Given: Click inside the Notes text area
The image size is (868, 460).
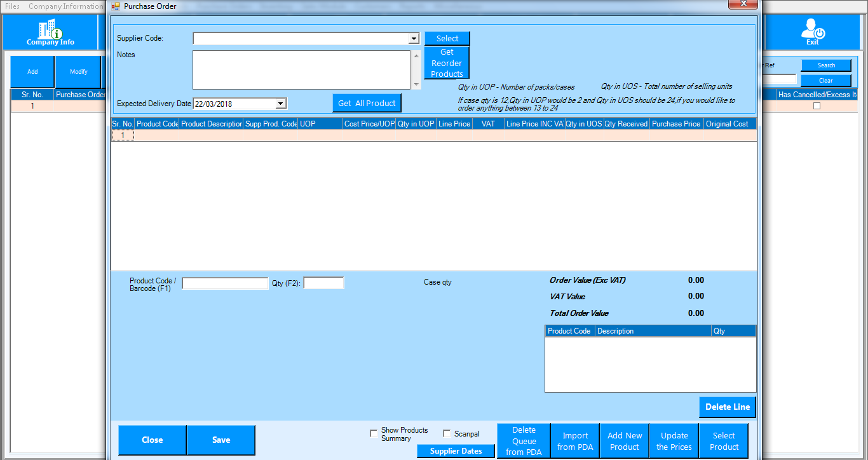Looking at the screenshot, I should 302,70.
